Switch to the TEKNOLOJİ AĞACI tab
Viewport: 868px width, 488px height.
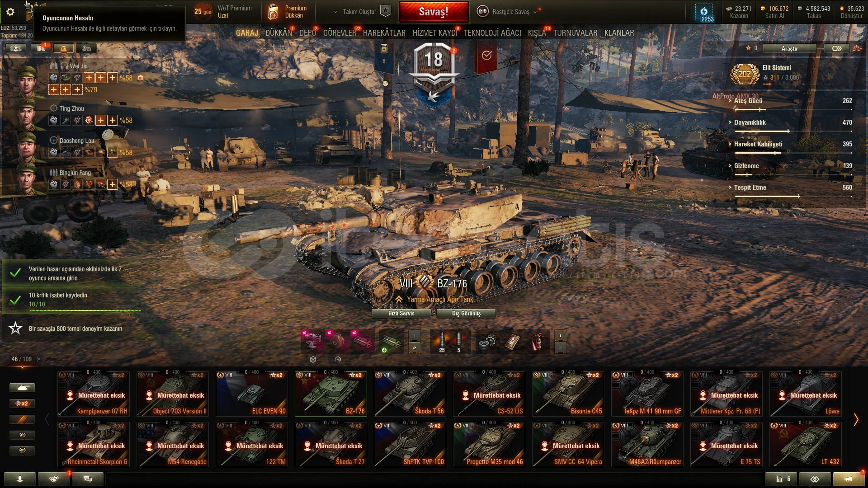tap(492, 33)
